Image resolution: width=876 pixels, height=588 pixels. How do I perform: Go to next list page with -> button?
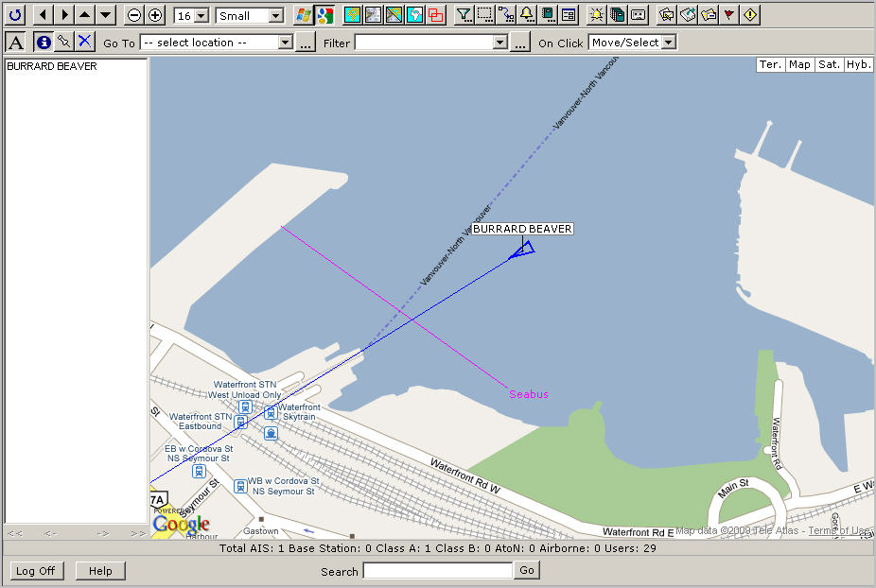[x=103, y=533]
